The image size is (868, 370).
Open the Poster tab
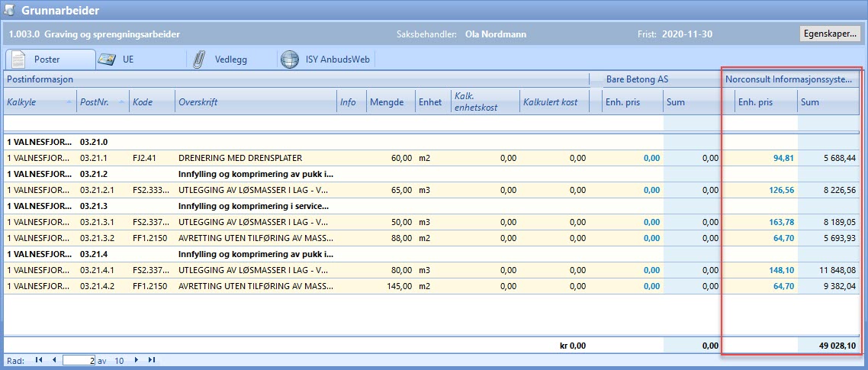pos(50,60)
